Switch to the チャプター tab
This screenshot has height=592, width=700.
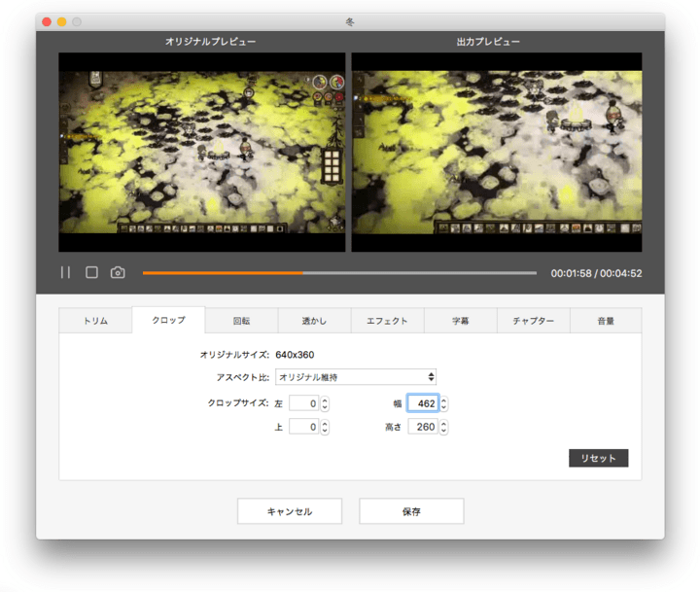click(533, 321)
